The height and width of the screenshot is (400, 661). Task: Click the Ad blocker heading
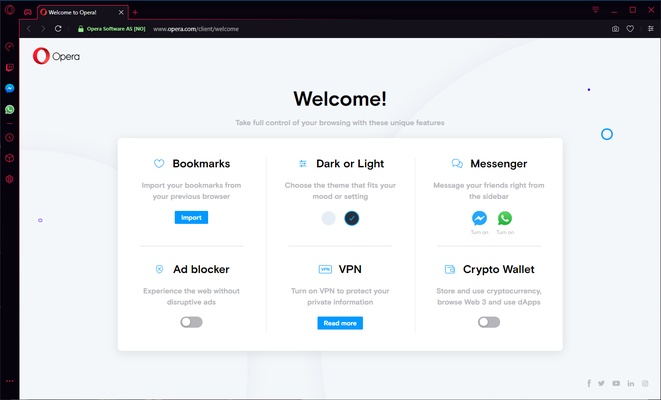click(x=201, y=269)
